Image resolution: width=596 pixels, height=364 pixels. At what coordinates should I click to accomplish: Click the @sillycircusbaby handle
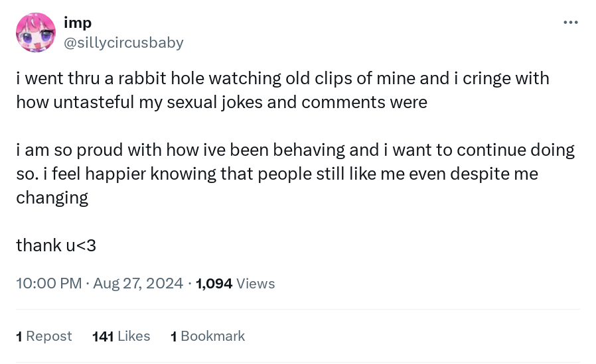pos(123,43)
